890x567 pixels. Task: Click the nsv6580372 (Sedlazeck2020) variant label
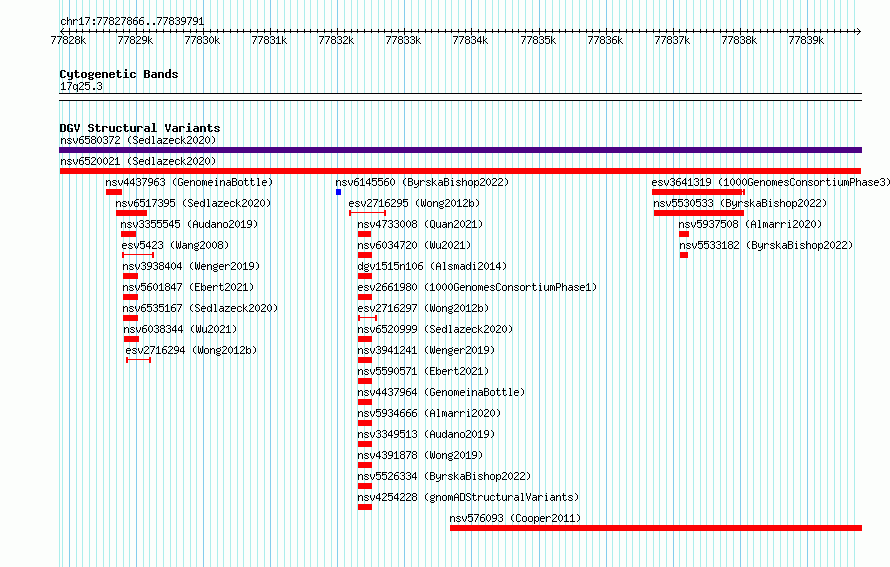pyautogui.click(x=138, y=140)
